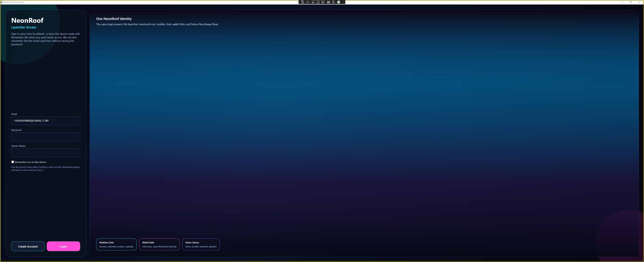Viewport: 644px width, 262px height.
Task: Click the "One NeonRoof identity" heading
Action: pyautogui.click(x=114, y=19)
